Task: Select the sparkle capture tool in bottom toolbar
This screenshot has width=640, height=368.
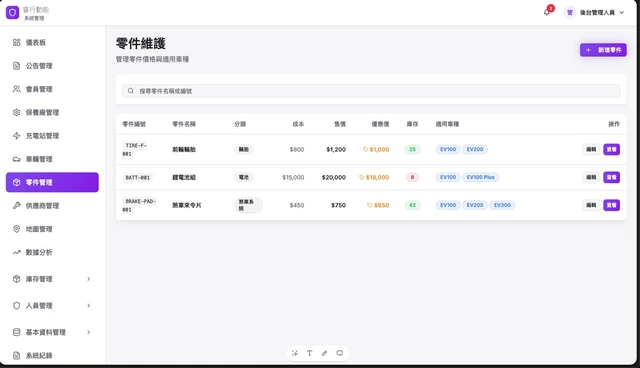Action: (x=295, y=353)
